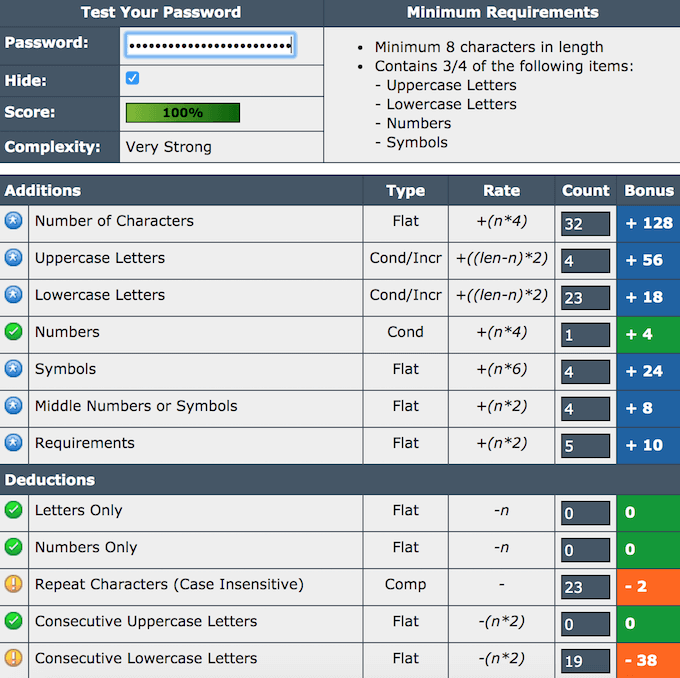The height and width of the screenshot is (678, 680).
Task: Click the green check icon beside Letters Only
Action: coord(14,510)
